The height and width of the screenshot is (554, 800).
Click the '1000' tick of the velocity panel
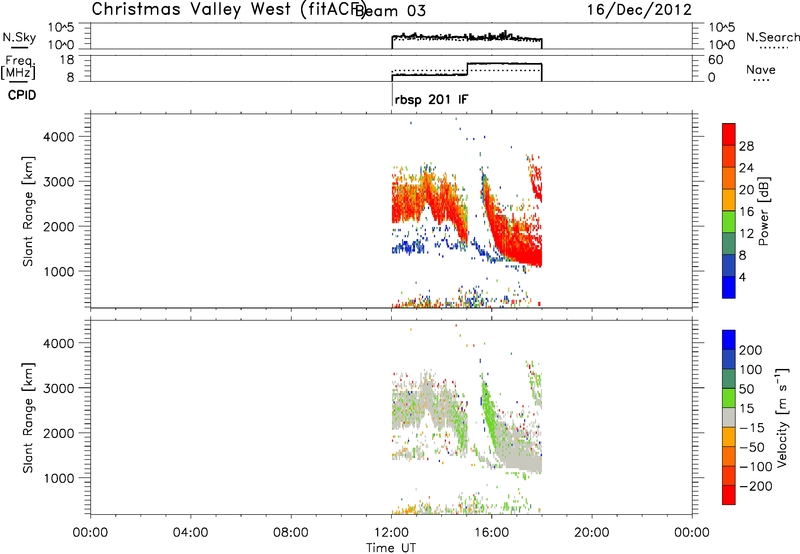[59, 478]
